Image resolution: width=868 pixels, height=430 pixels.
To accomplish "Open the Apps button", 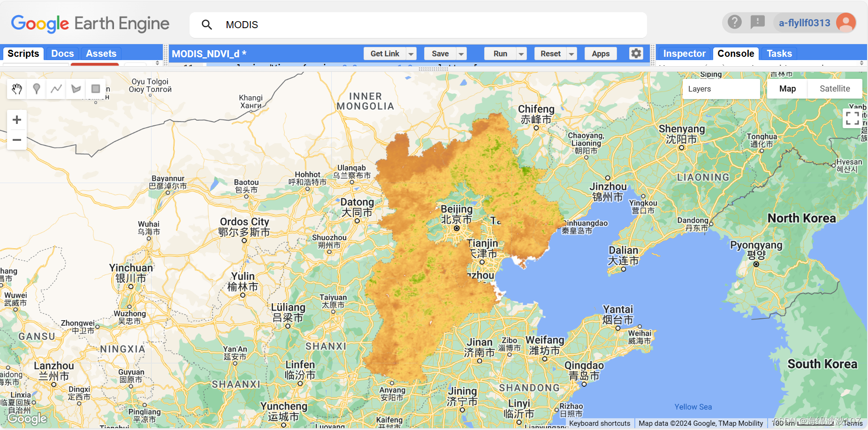I will point(601,54).
